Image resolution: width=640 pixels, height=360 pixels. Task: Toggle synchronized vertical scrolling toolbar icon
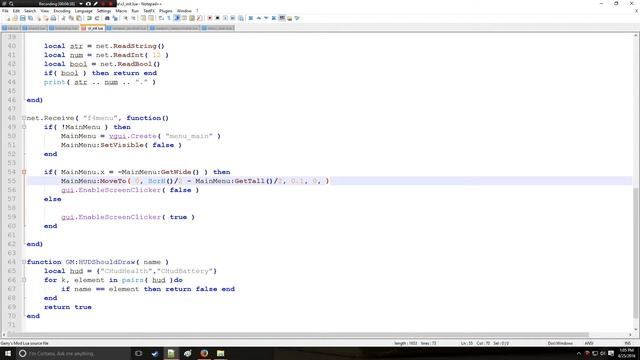tap(143, 18)
